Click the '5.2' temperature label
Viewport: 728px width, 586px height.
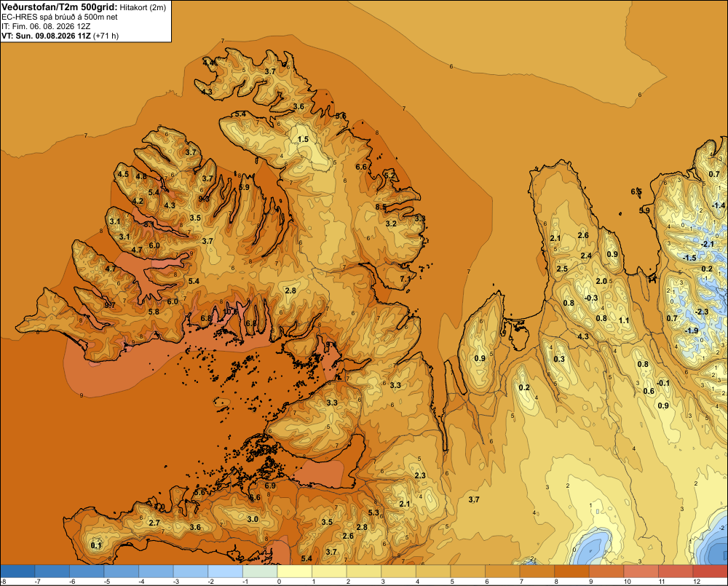pos(390,175)
